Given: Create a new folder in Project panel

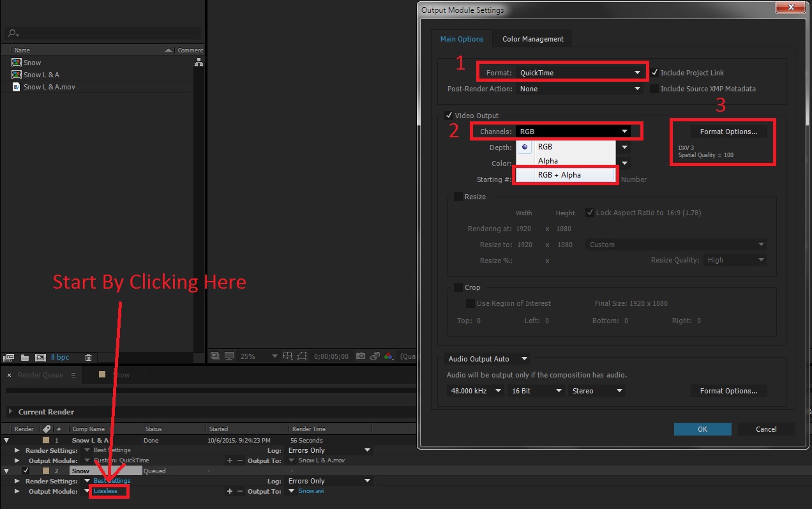Looking at the screenshot, I should 25,358.
